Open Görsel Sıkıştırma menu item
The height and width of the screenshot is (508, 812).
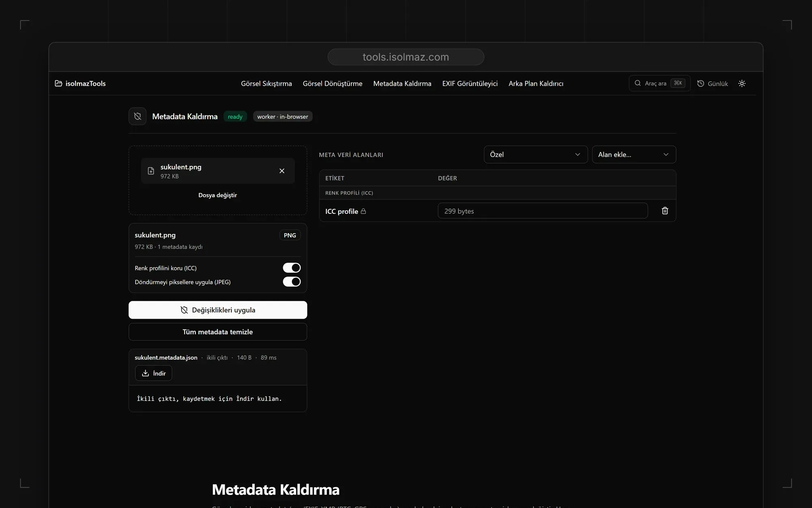[266, 83]
